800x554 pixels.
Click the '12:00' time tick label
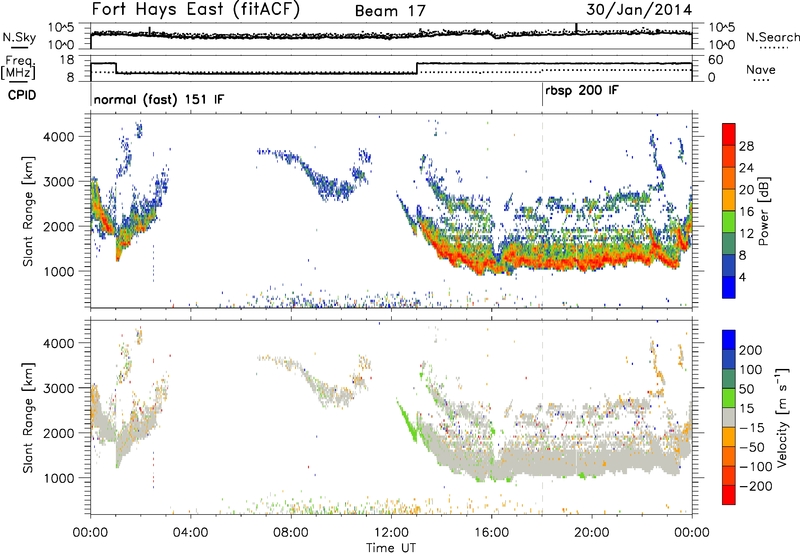pyautogui.click(x=391, y=533)
